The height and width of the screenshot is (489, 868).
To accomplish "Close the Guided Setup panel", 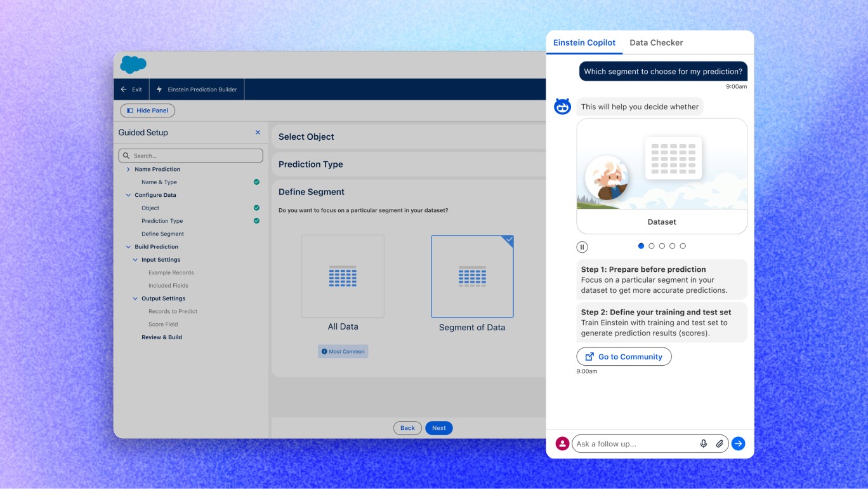I will [258, 133].
